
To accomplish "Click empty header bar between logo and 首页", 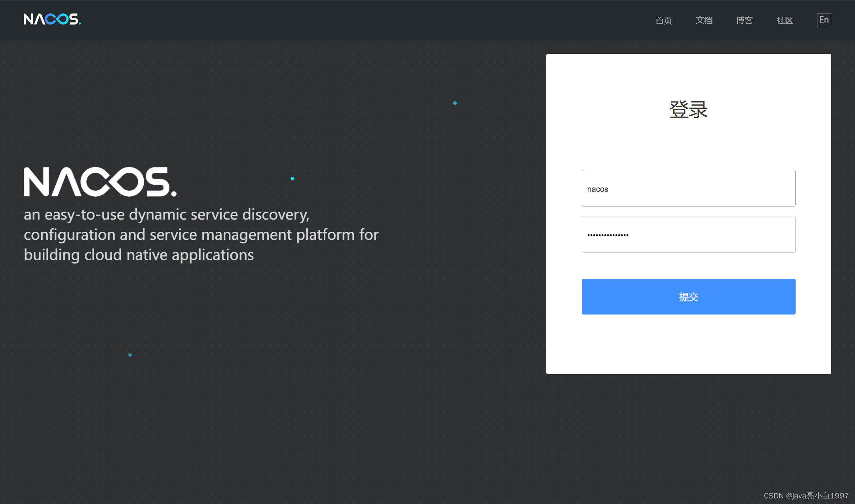I will (x=356, y=20).
